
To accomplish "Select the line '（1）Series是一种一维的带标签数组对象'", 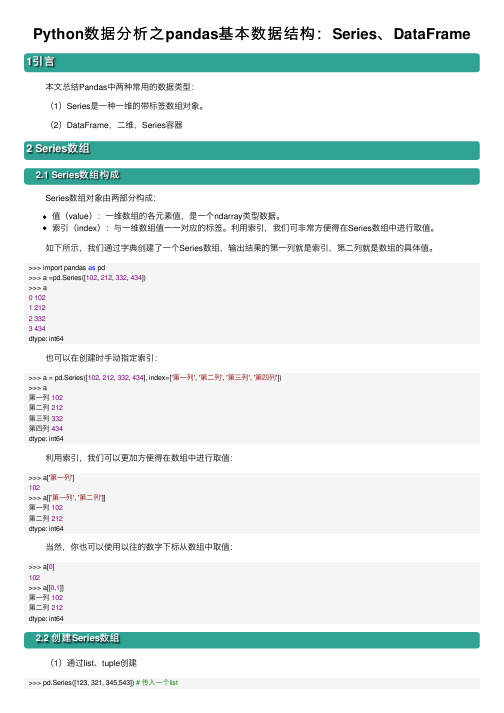I will (x=126, y=106).
